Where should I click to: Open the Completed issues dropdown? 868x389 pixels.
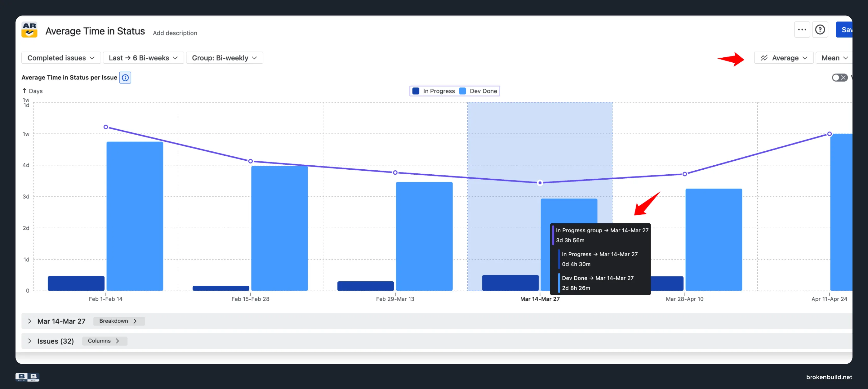point(61,58)
